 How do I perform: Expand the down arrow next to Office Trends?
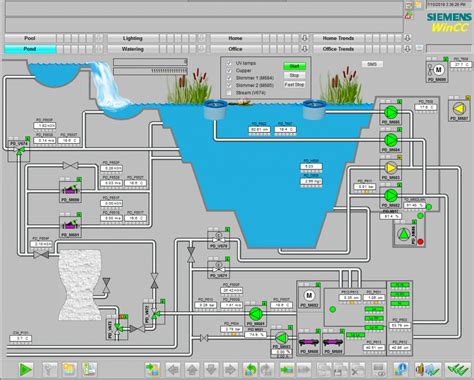pos(407,49)
